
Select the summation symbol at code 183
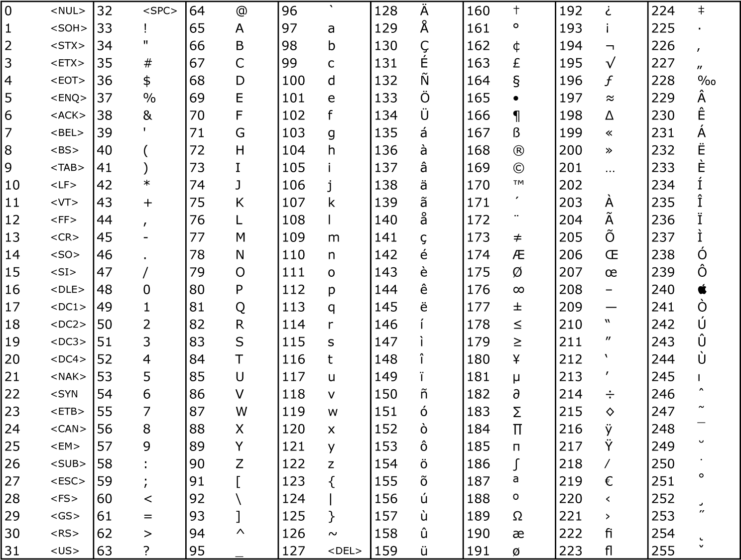pos(518,412)
